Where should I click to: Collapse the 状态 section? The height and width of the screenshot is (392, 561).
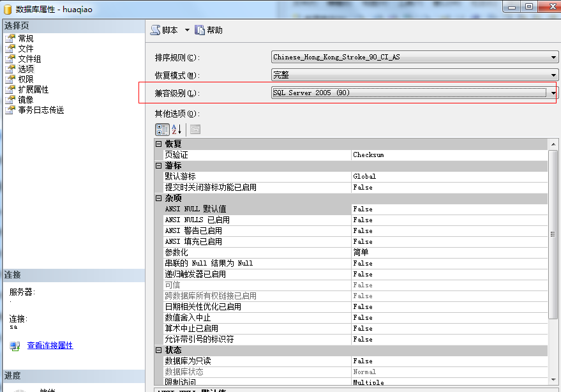[158, 351]
